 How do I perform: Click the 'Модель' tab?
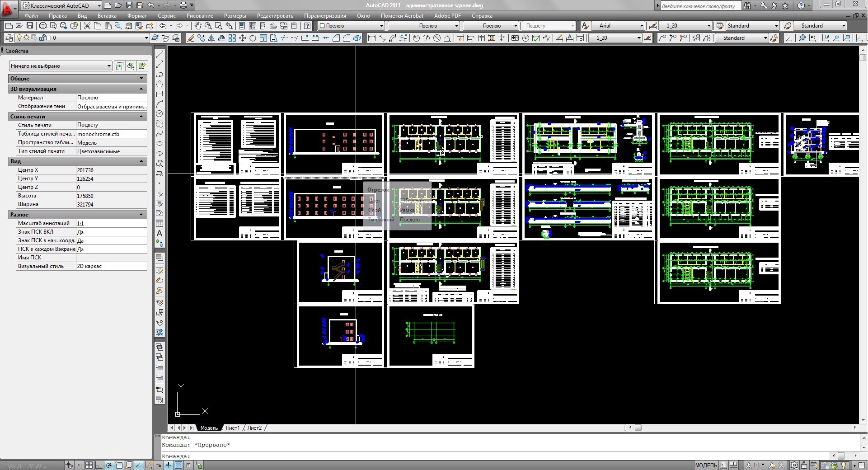[209, 428]
